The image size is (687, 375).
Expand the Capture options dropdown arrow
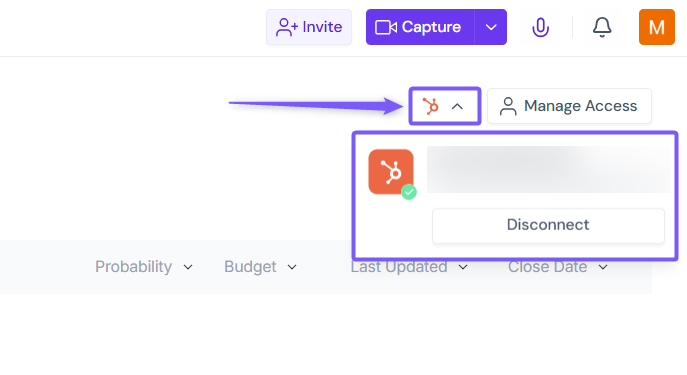(491, 27)
